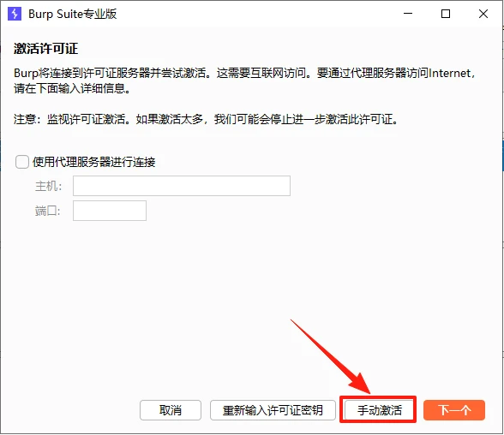This screenshot has width=504, height=435.
Task: Proceed with the orange 下一个 button
Action: click(454, 410)
